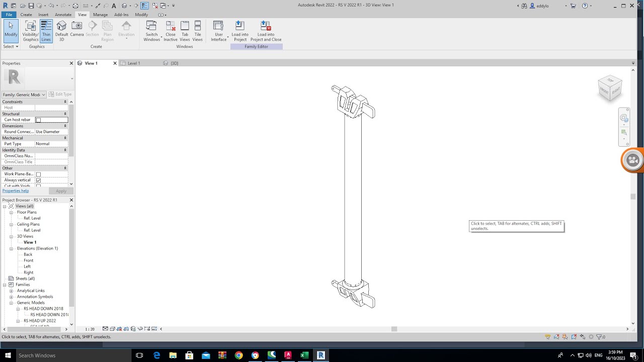
Task: Click the ViewCube navigation widget
Action: [610, 88]
